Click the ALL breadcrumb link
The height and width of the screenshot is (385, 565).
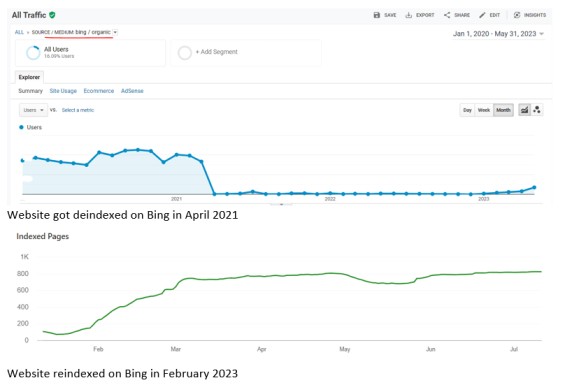pos(19,32)
